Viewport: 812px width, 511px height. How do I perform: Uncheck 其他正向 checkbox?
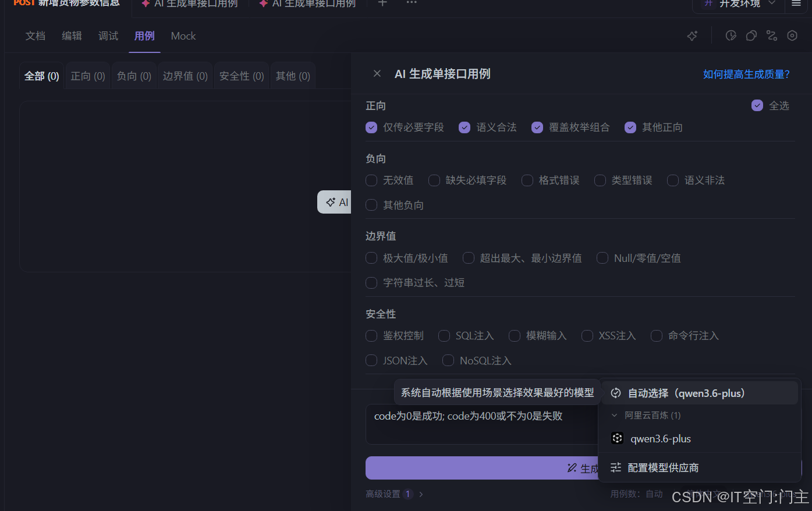[x=630, y=127]
